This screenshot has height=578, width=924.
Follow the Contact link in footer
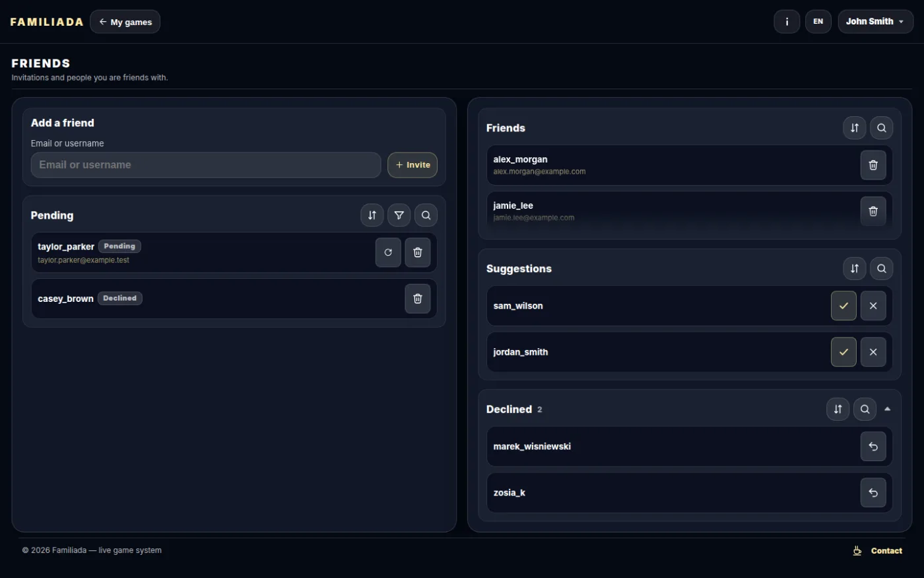(x=878, y=551)
